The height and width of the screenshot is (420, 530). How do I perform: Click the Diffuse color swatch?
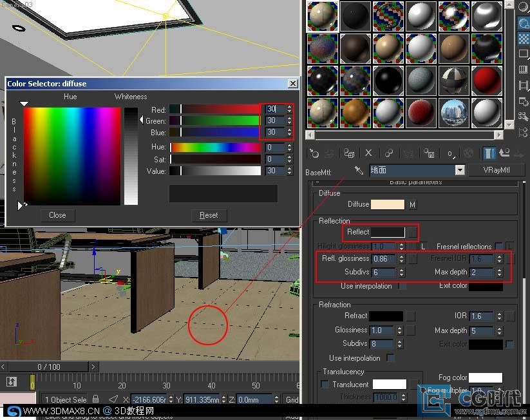pyautogui.click(x=388, y=205)
